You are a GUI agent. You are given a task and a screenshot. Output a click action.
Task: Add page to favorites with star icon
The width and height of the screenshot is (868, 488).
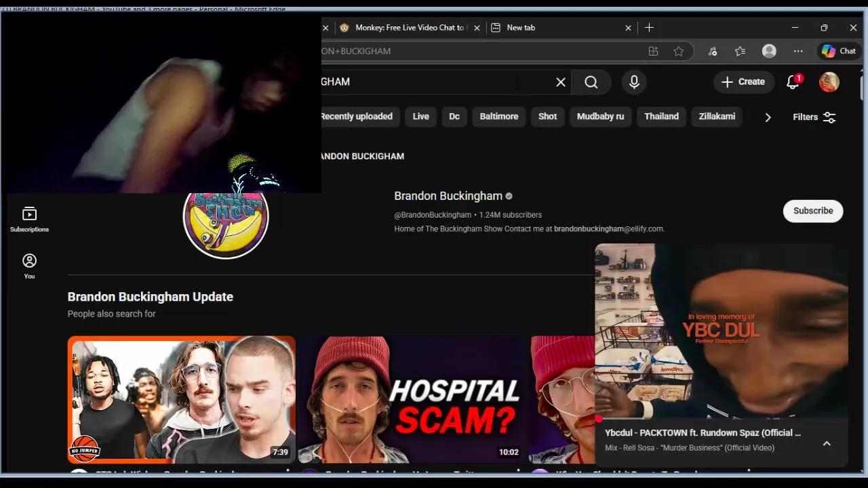pyautogui.click(x=678, y=51)
